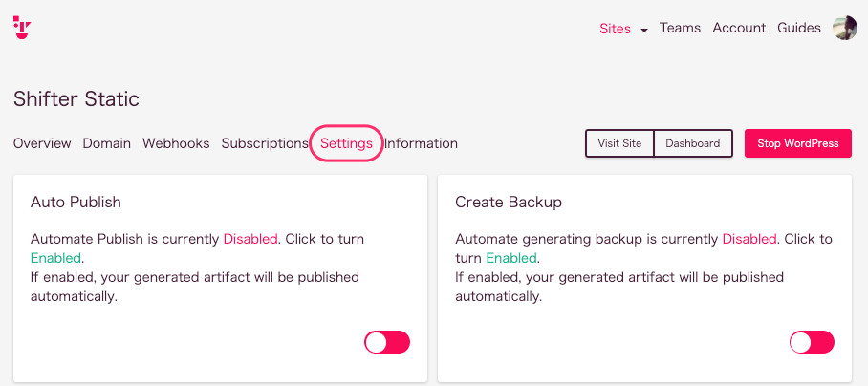
Task: Open the Account menu item
Action: pyautogui.click(x=739, y=28)
